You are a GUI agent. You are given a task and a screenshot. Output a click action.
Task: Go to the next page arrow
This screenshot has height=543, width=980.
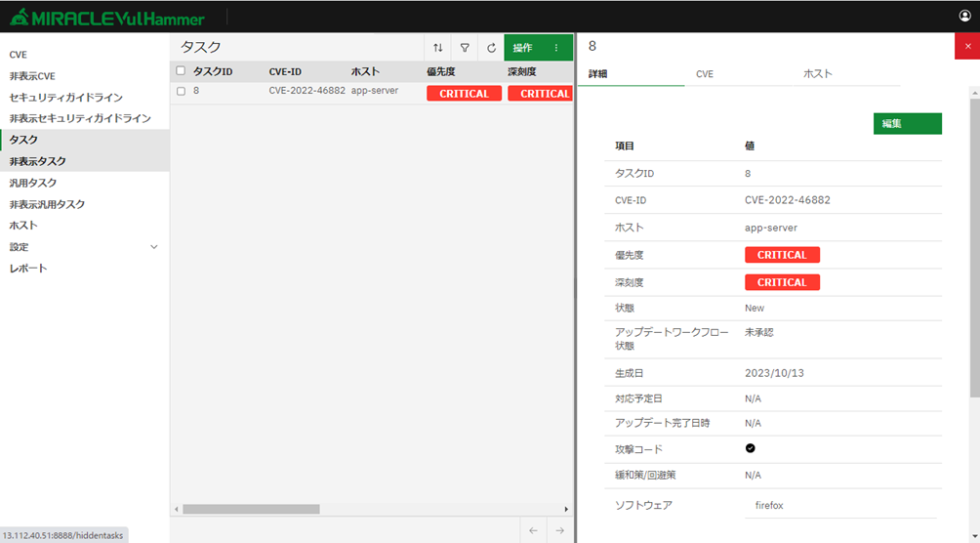(x=559, y=530)
